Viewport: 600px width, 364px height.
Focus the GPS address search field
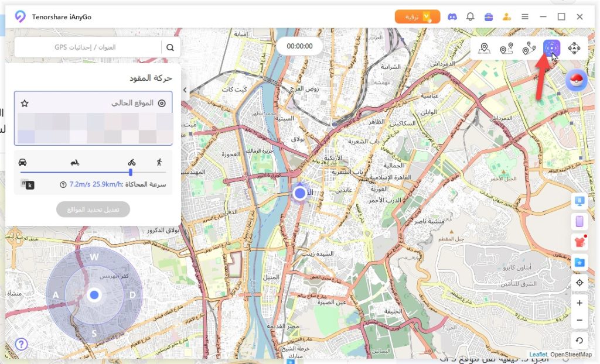(x=88, y=47)
